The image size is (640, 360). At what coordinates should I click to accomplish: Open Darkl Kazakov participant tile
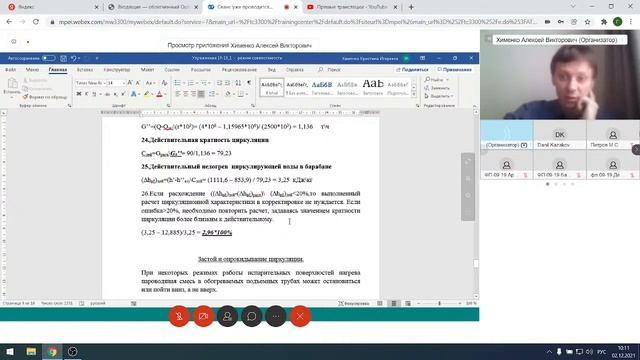pyautogui.click(x=560, y=136)
